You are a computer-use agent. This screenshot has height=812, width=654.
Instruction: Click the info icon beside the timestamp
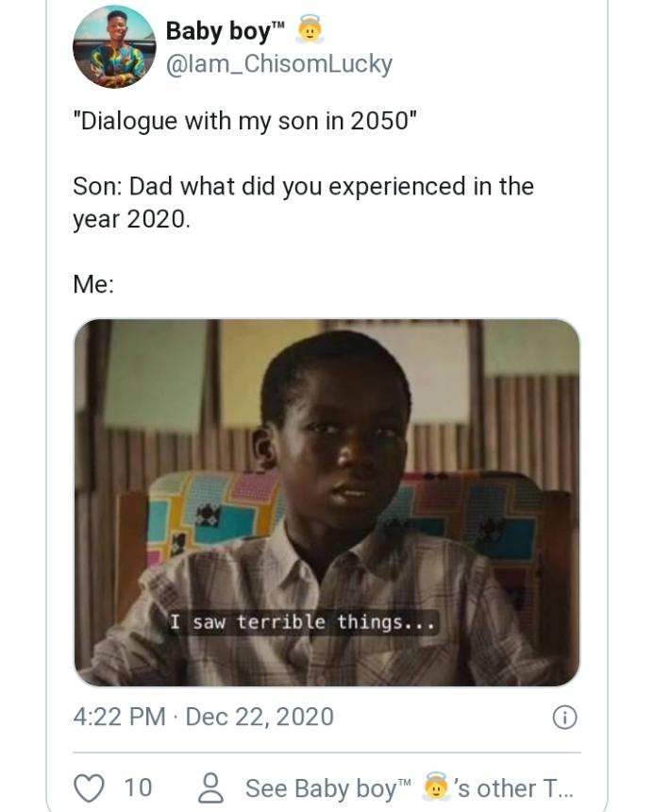coord(563,718)
